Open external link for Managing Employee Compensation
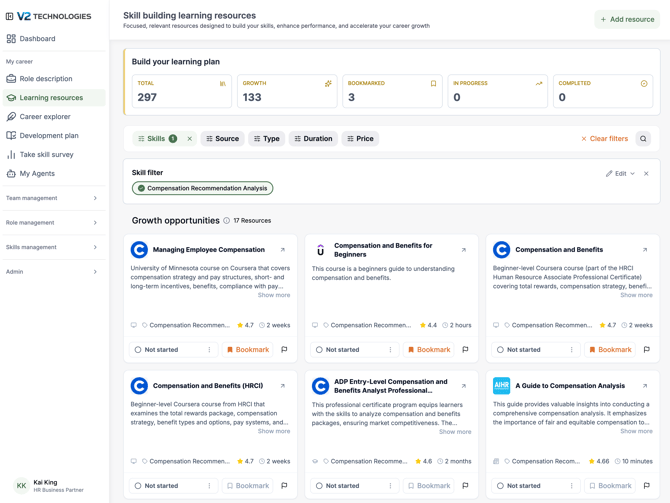The image size is (670, 503). pos(282,250)
